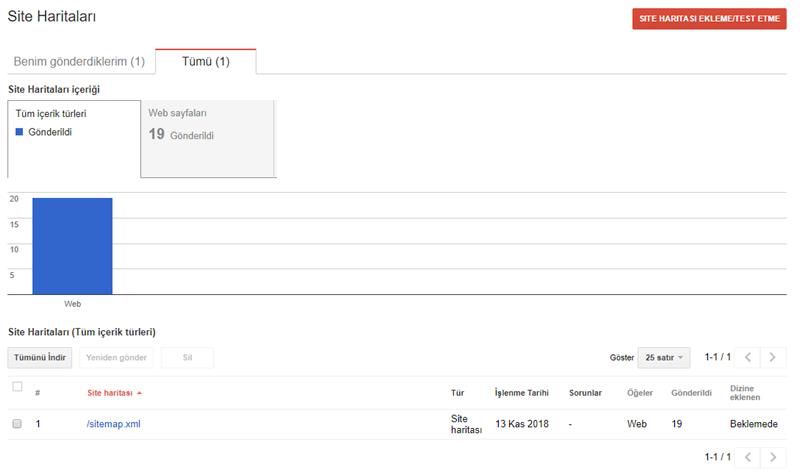
Task: Click the Sil button
Action: point(187,357)
